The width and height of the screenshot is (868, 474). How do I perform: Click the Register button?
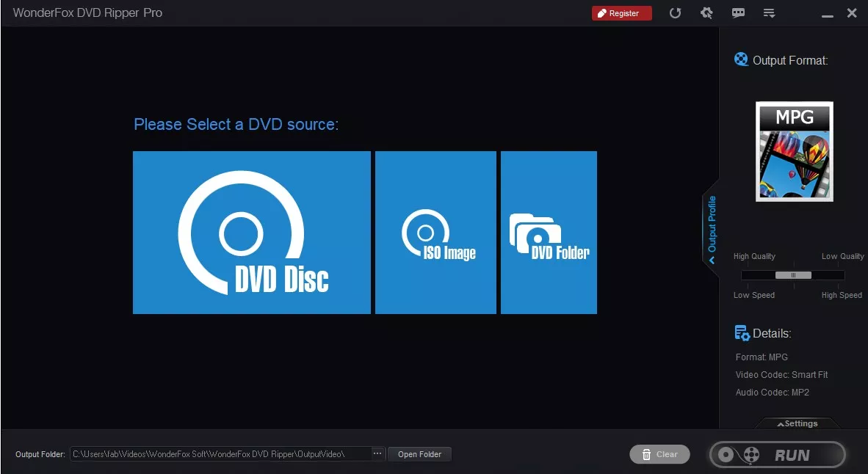pyautogui.click(x=621, y=12)
